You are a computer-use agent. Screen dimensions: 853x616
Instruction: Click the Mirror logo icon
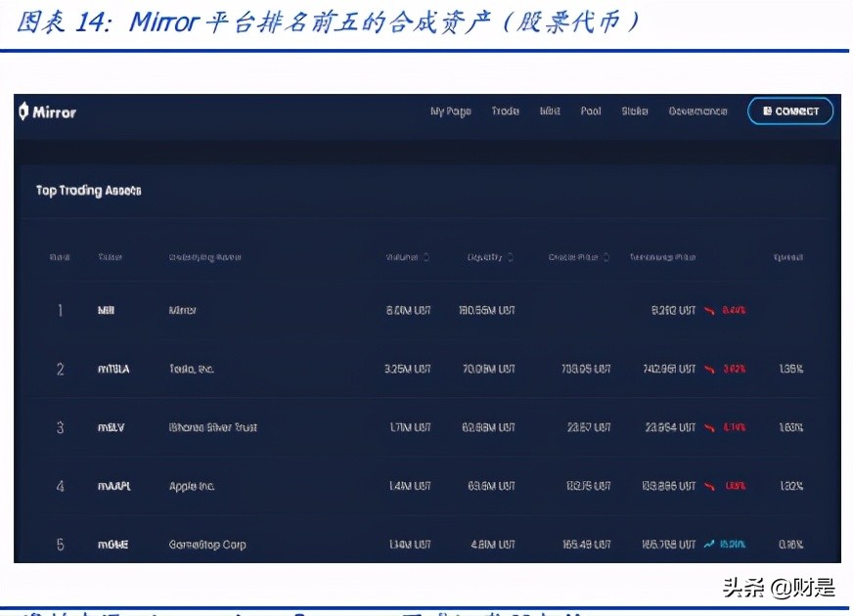point(23,111)
